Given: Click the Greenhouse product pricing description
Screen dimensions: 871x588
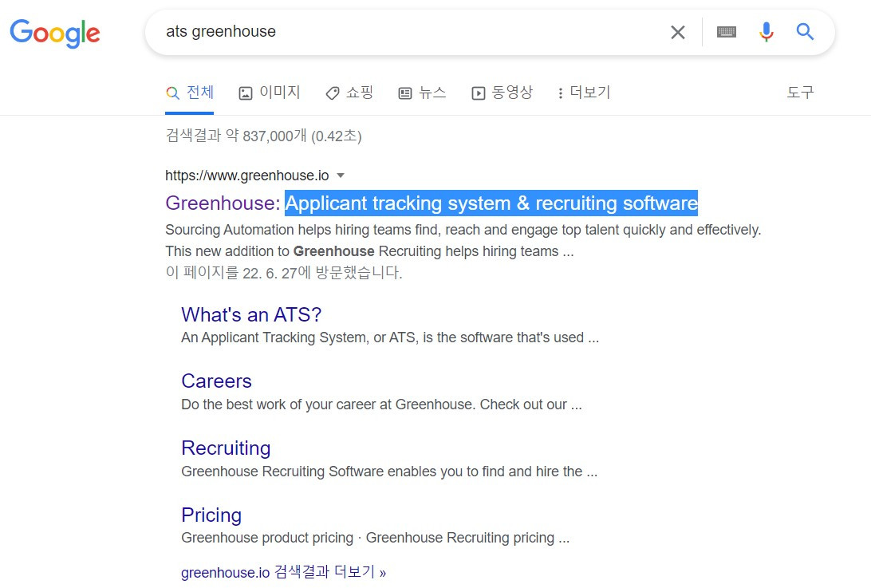Looking at the screenshot, I should pyautogui.click(x=375, y=538).
